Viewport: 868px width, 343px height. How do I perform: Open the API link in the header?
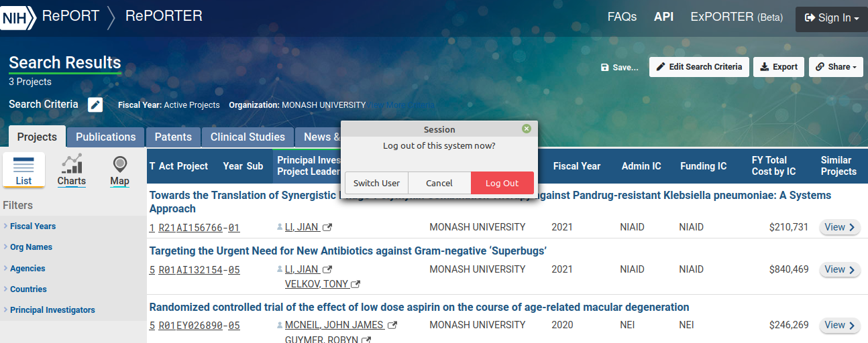[664, 17]
